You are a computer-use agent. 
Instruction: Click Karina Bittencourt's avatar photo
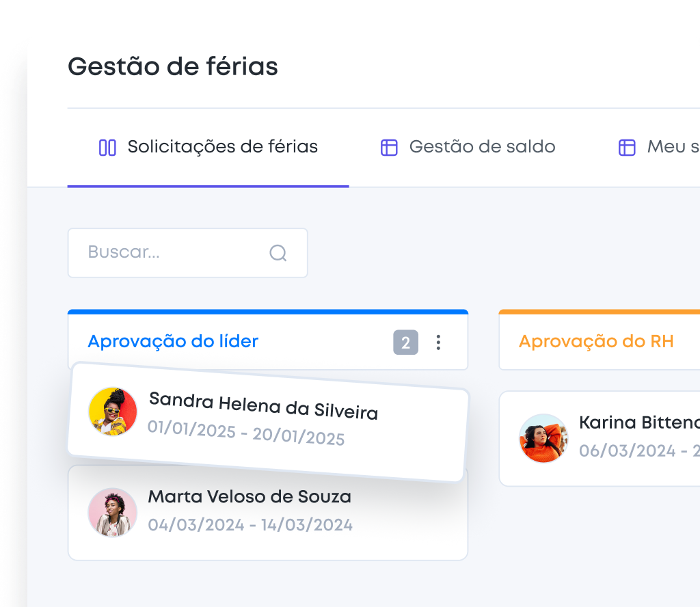pos(543,438)
